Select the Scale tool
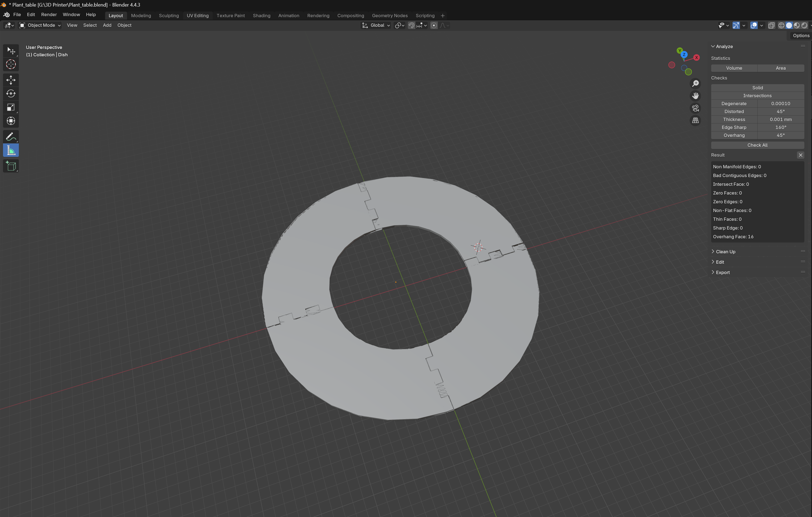The height and width of the screenshot is (517, 812). [x=11, y=107]
